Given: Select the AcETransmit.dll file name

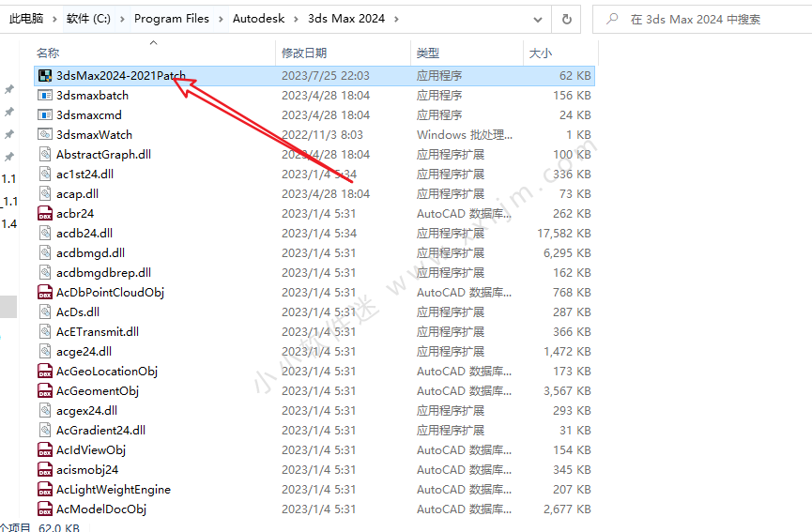Looking at the screenshot, I should tap(98, 332).
